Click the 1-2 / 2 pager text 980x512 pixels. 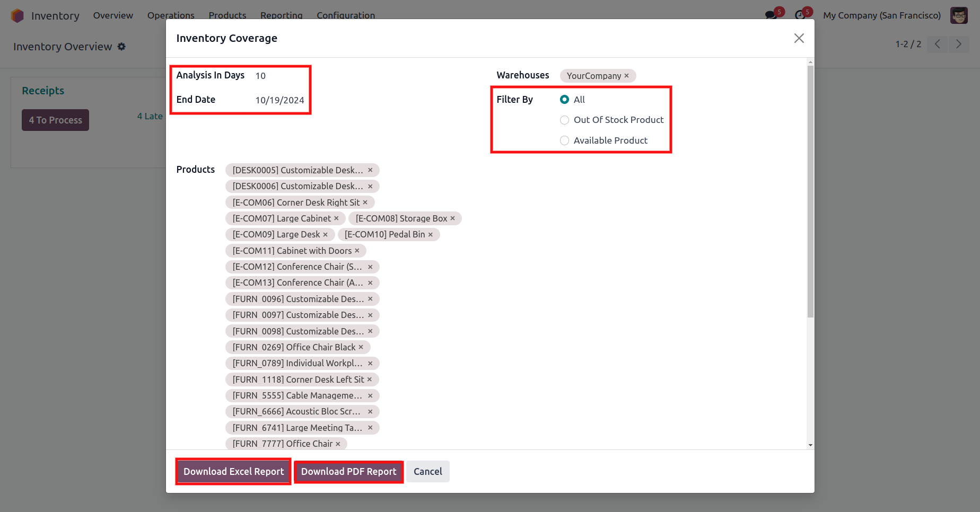[x=908, y=44]
